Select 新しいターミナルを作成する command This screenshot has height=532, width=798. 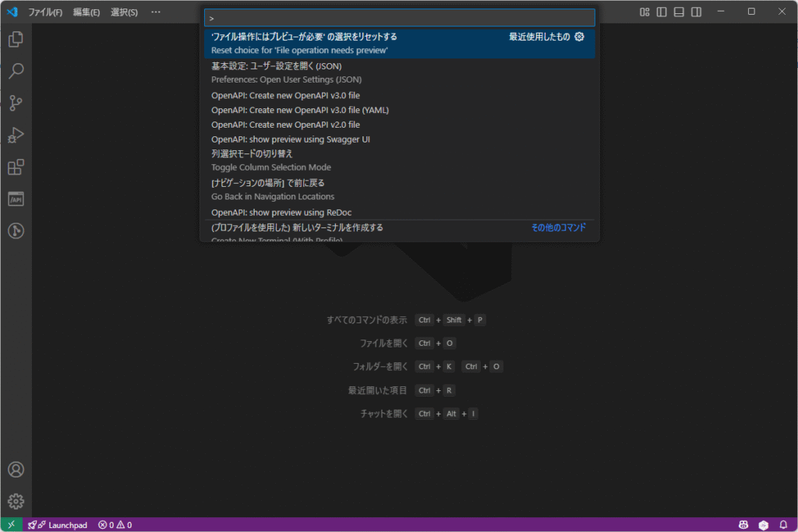coord(400,231)
